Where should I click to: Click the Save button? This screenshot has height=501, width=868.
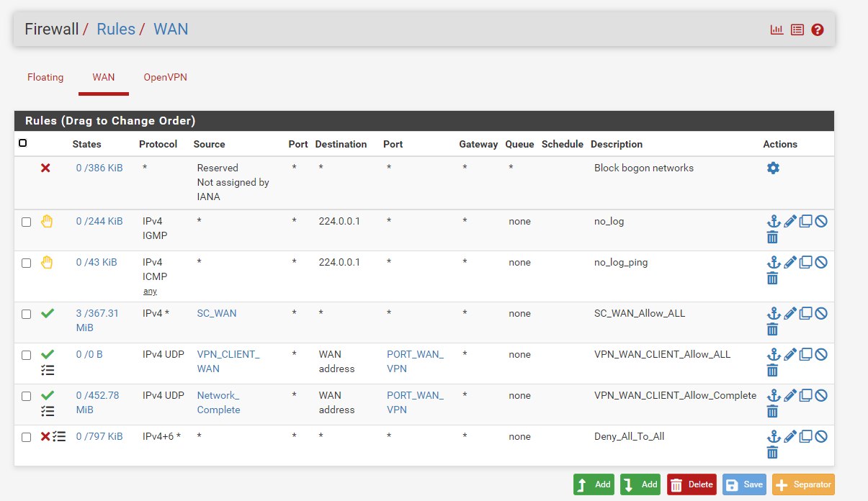[744, 484]
